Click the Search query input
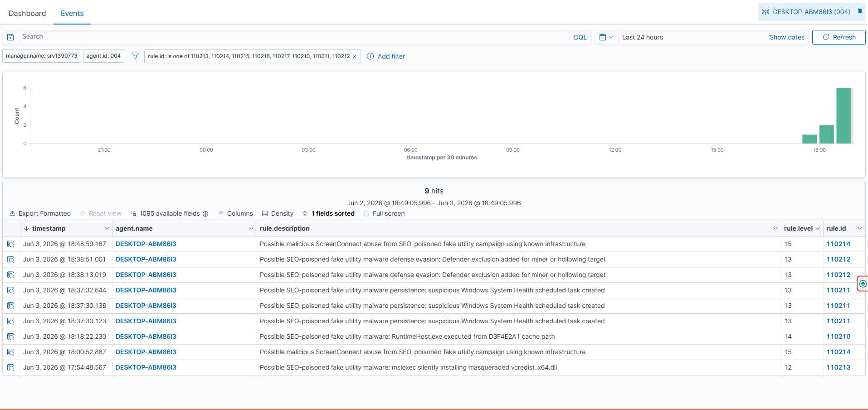Viewport: 868px width, 410px height. pyautogui.click(x=294, y=37)
